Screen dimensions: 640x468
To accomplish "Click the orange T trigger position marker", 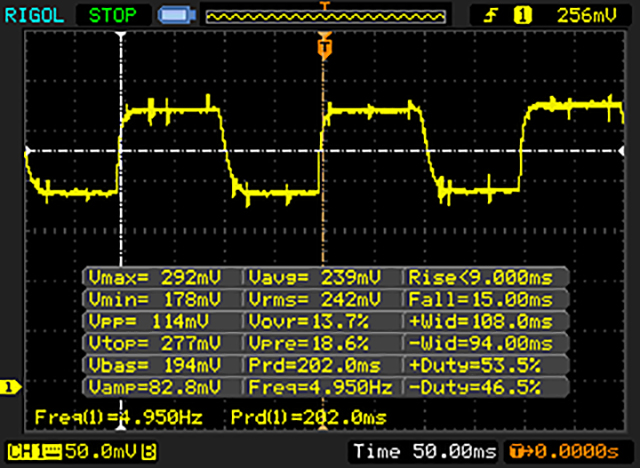I will 325,48.
